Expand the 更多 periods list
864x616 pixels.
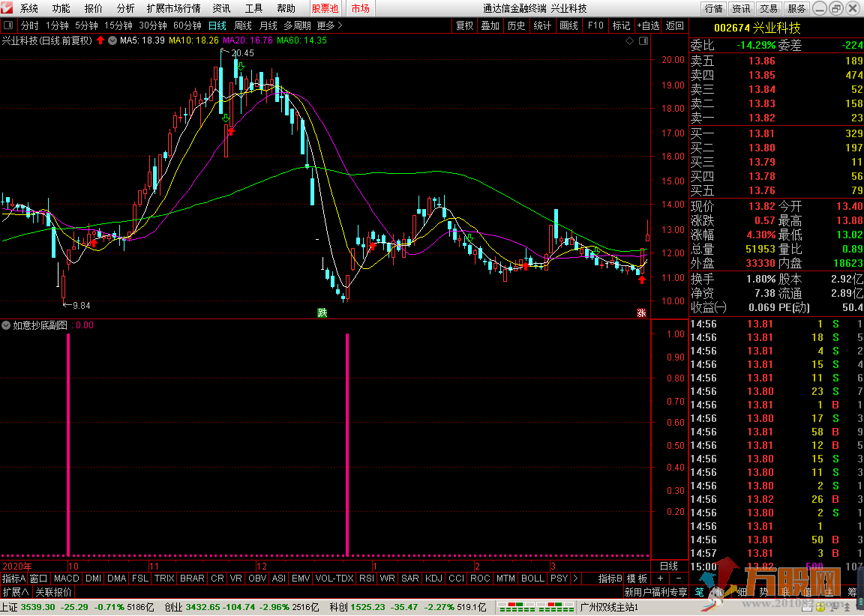pyautogui.click(x=329, y=25)
